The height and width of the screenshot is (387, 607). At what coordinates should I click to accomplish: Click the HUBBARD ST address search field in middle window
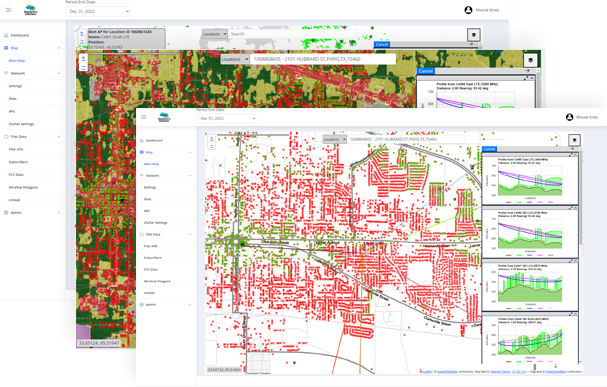(x=322, y=59)
